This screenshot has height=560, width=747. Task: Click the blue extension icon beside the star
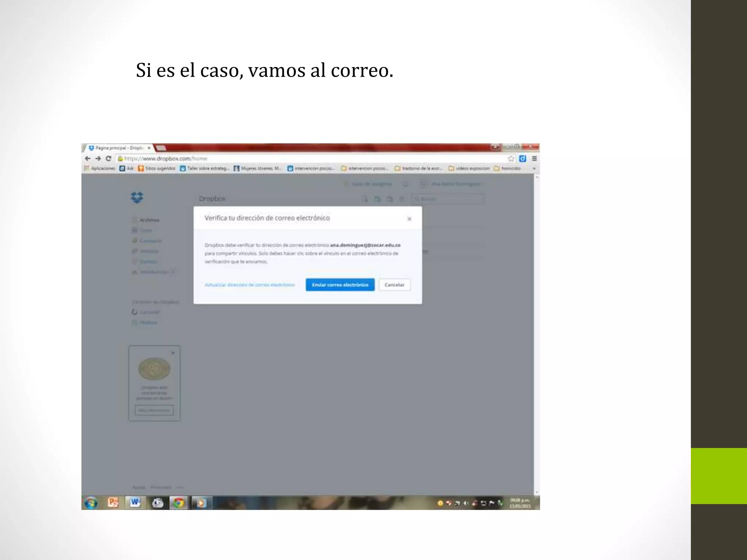point(522,159)
